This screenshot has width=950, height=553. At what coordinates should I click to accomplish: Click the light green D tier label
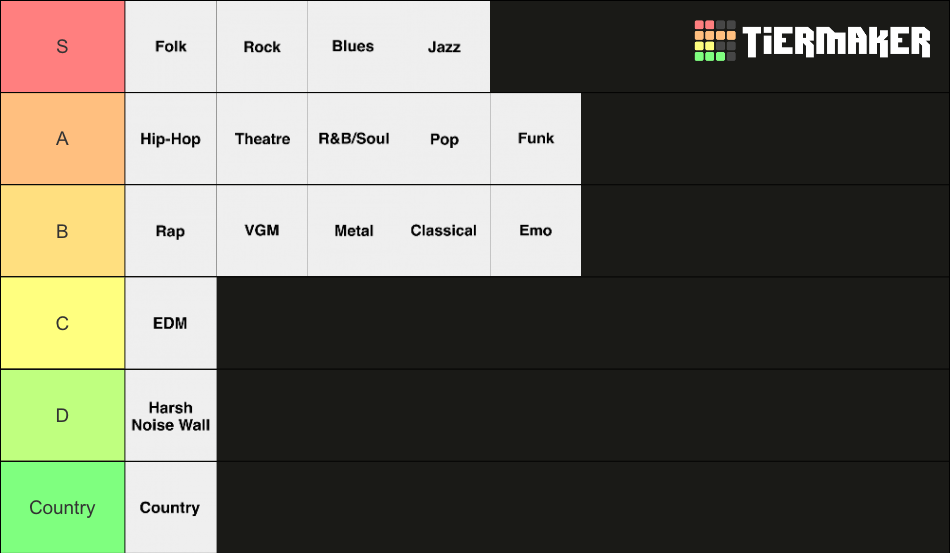(62, 416)
